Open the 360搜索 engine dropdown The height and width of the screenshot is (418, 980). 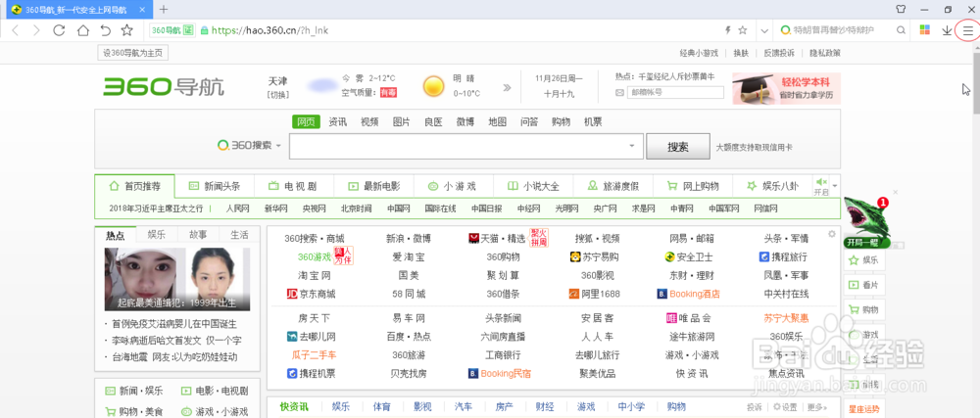pyautogui.click(x=249, y=145)
